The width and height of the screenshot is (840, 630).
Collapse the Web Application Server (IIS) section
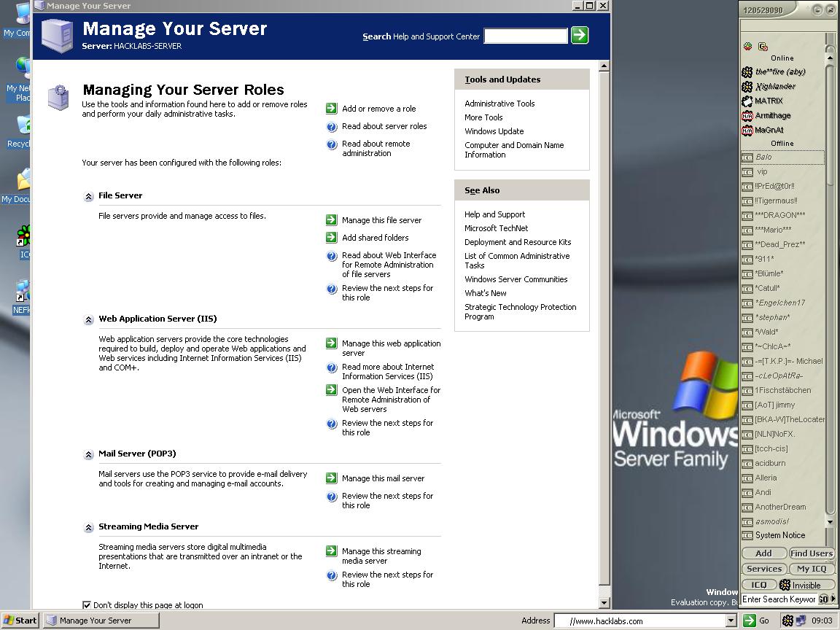click(89, 319)
